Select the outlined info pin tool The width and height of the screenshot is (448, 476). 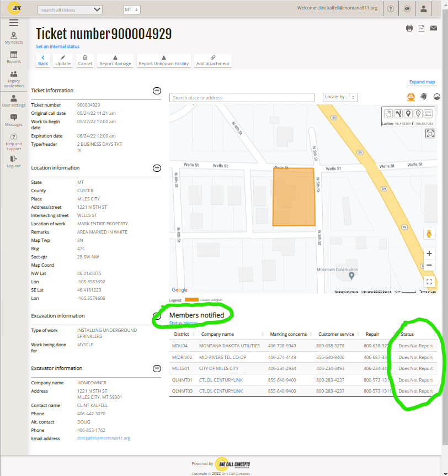point(418,114)
